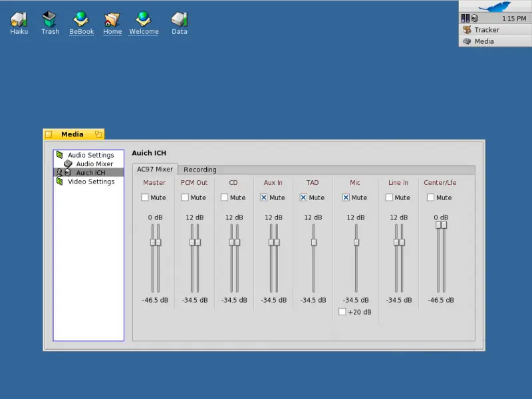Click the Mic 12 dB maximum label
Screen dimensions: 532x399
pos(356,217)
